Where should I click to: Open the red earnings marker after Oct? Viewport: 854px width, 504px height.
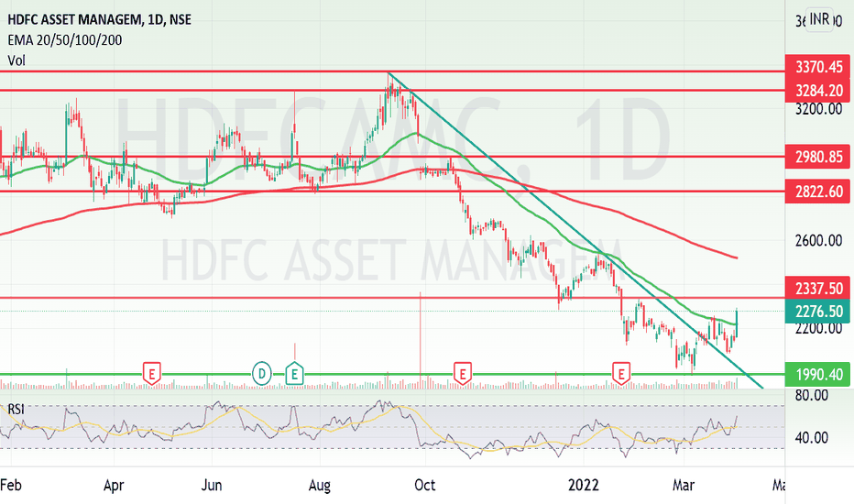463,374
